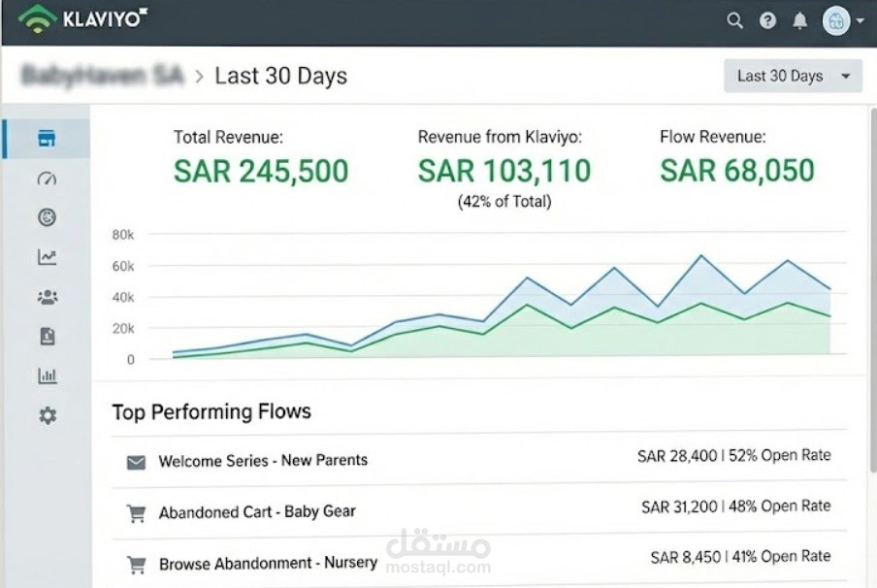Click the circular badge sidebar icon
The image size is (877, 588).
pos(47,217)
